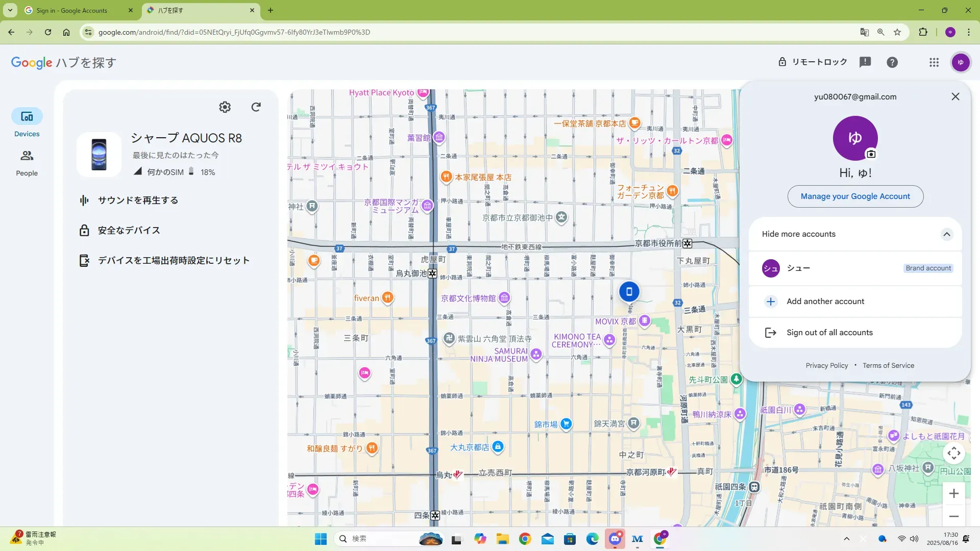Screen dimensions: 980x551
Task: Change profile picture via camera icon
Action: pyautogui.click(x=871, y=154)
